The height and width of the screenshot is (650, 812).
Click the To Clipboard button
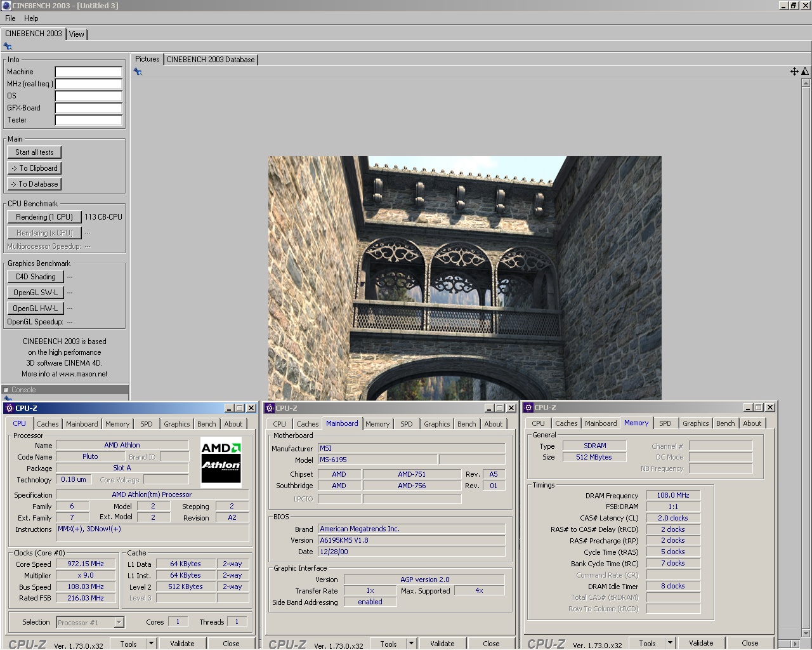(34, 168)
